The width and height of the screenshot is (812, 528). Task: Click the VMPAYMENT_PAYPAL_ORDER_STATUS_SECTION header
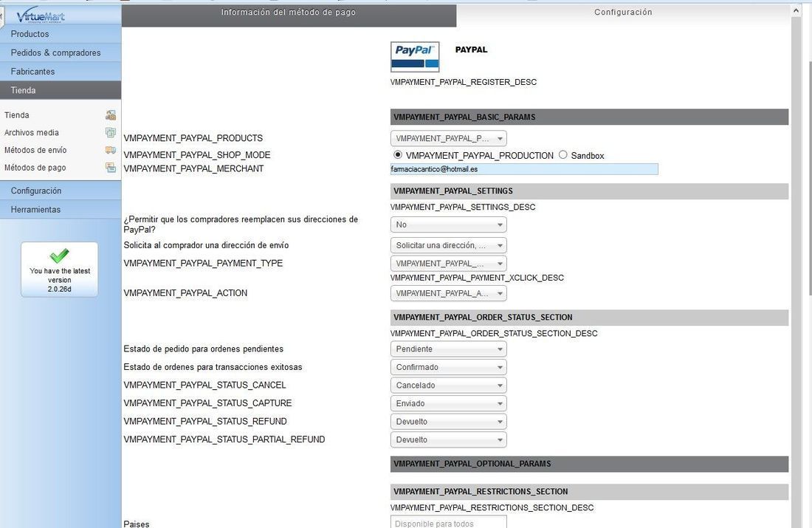(589, 318)
